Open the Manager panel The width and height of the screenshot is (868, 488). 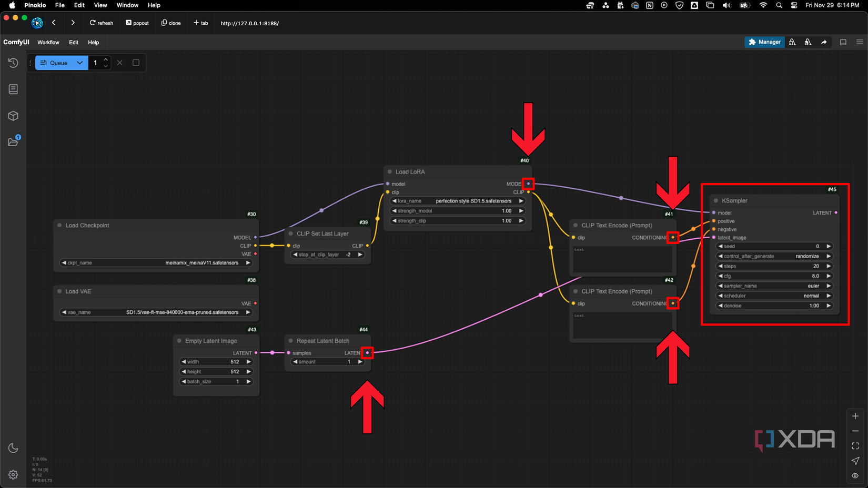tap(764, 42)
